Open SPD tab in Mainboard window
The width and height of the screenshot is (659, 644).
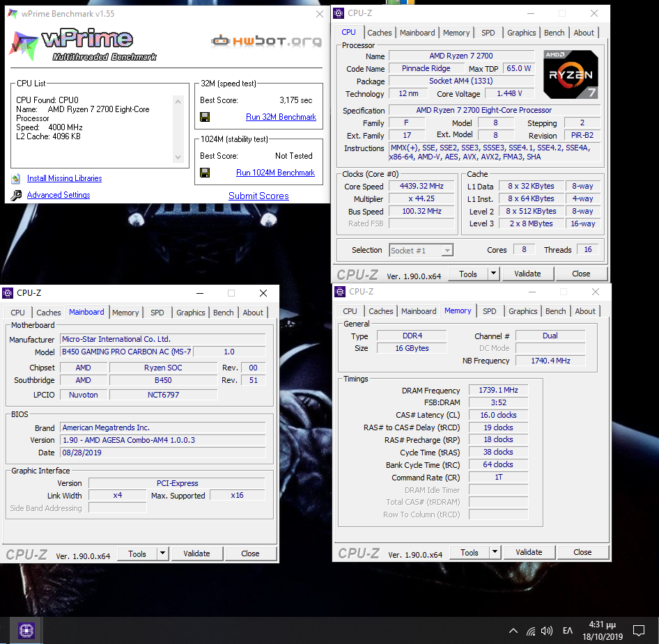(157, 313)
